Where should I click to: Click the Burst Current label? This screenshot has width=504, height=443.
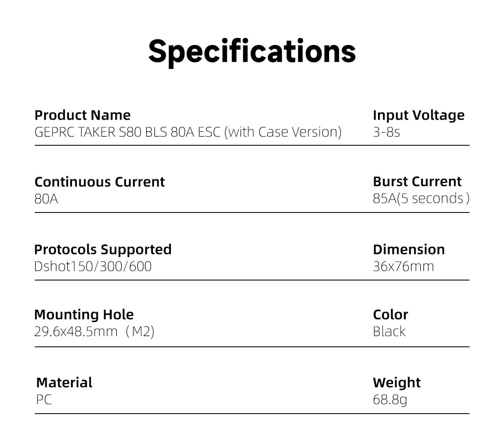(x=417, y=181)
